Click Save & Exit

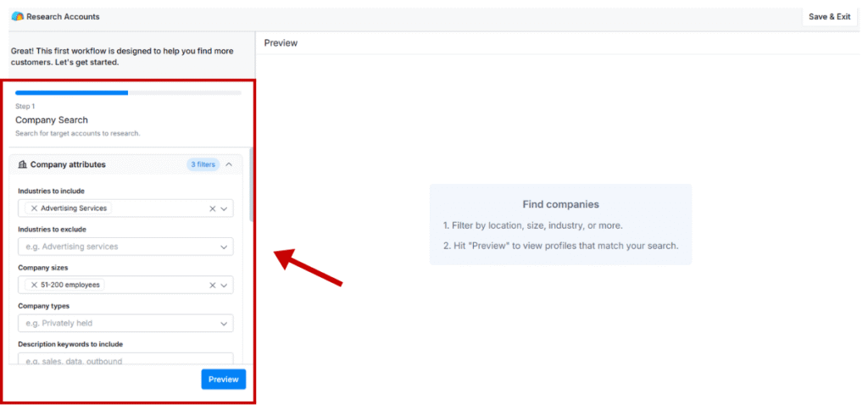[x=829, y=16]
